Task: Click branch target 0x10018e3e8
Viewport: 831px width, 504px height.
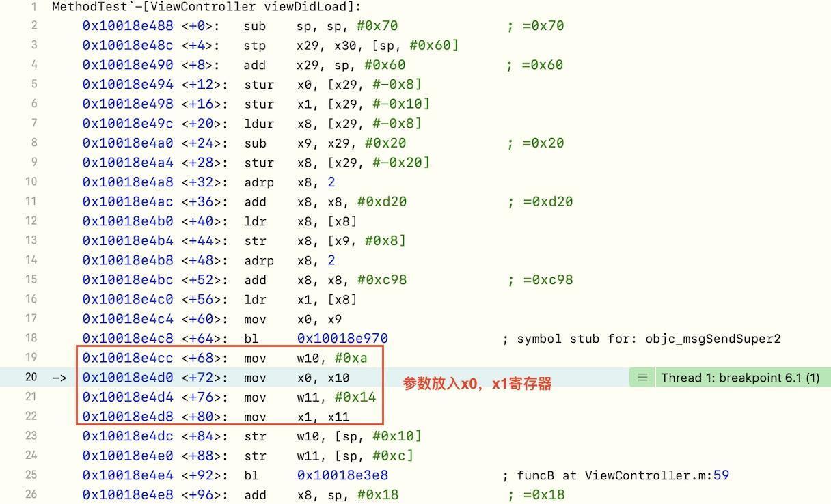Action: 342,475
